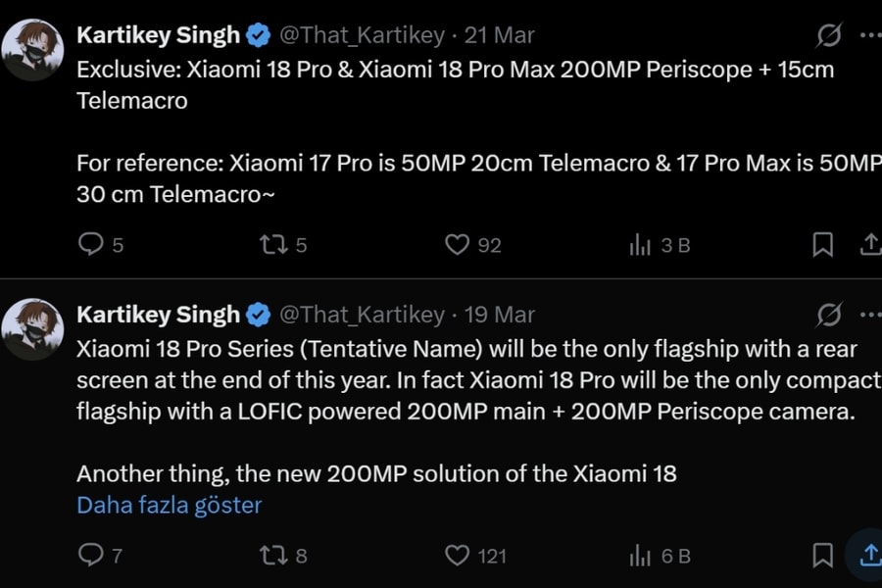Image resolution: width=882 pixels, height=588 pixels.
Task: Bookmark the 21 Mar tweet
Action: [823, 244]
